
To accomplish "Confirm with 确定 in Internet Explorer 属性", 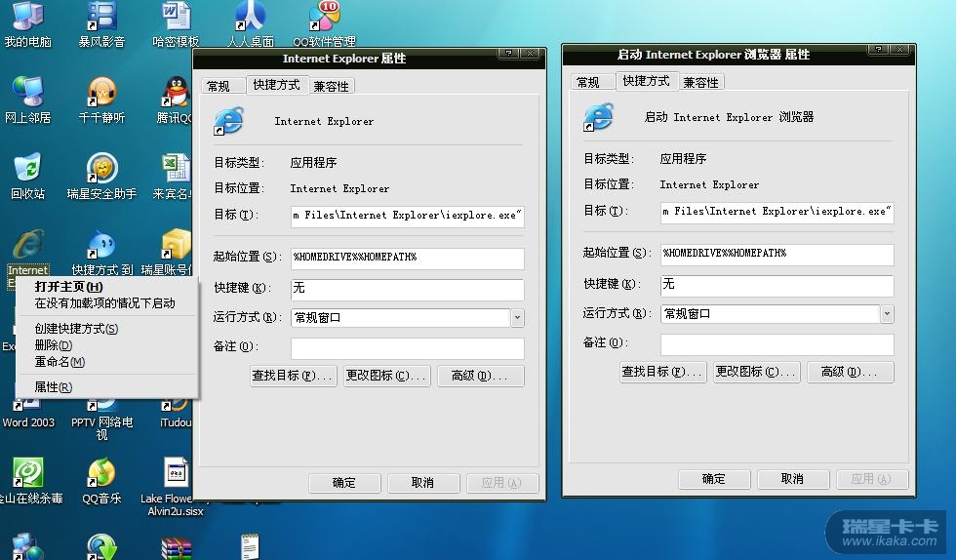I will tap(344, 483).
